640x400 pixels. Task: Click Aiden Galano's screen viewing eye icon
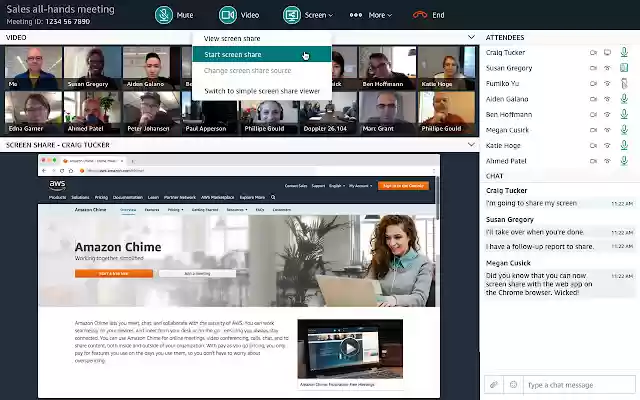608,99
